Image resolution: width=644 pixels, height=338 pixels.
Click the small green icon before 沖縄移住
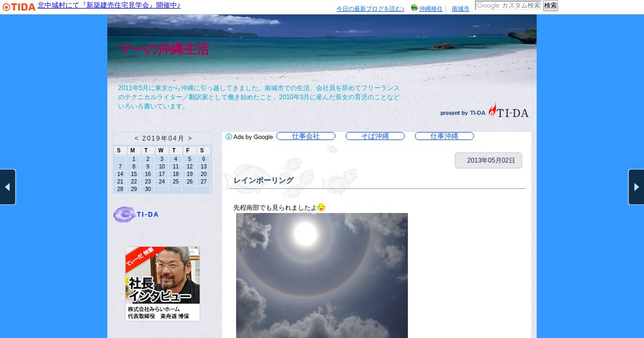414,8
